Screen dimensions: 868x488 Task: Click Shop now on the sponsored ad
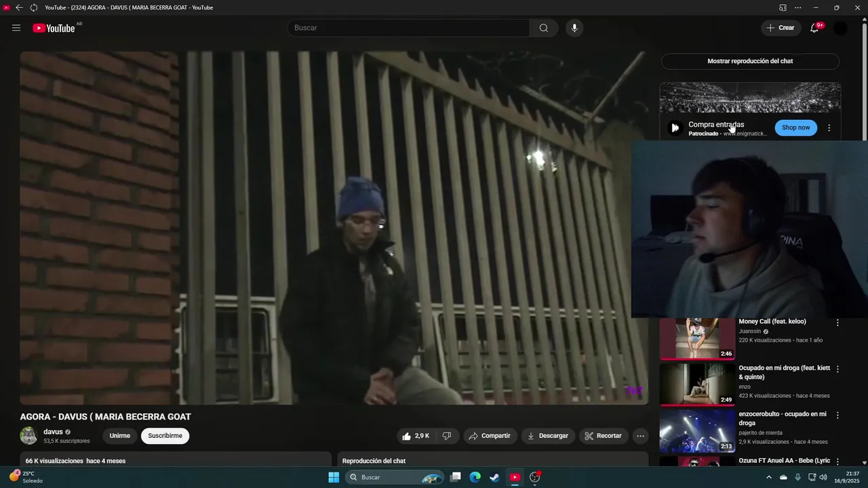pos(795,127)
